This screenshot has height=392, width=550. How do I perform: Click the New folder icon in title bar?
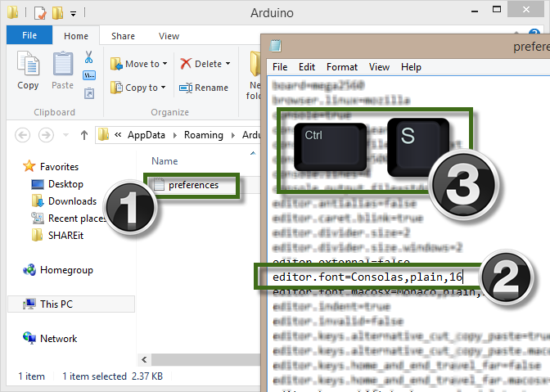[56, 14]
